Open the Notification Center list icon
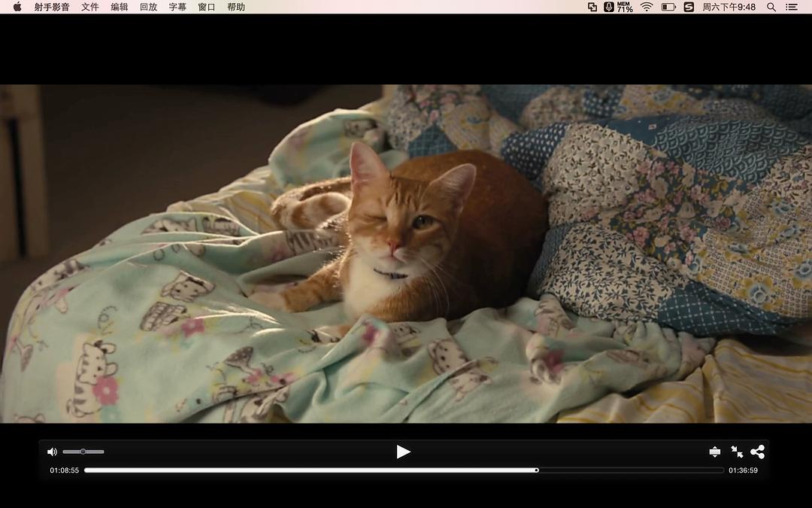The width and height of the screenshot is (812, 508). pyautogui.click(x=792, y=7)
